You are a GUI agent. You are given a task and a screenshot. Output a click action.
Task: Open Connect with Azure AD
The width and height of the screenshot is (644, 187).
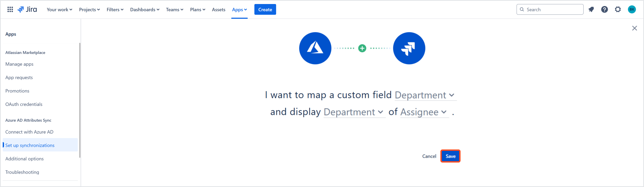29,132
